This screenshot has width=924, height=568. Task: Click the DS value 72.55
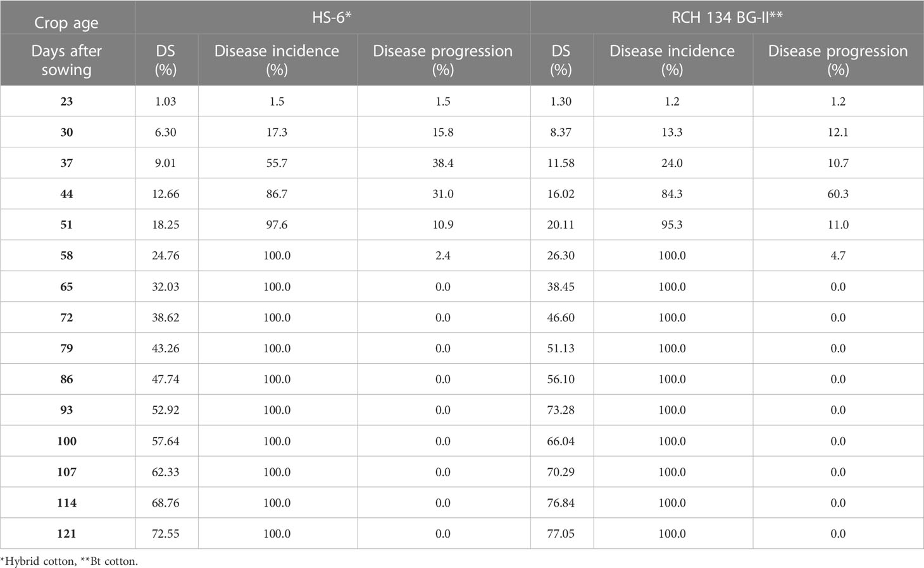166,534
